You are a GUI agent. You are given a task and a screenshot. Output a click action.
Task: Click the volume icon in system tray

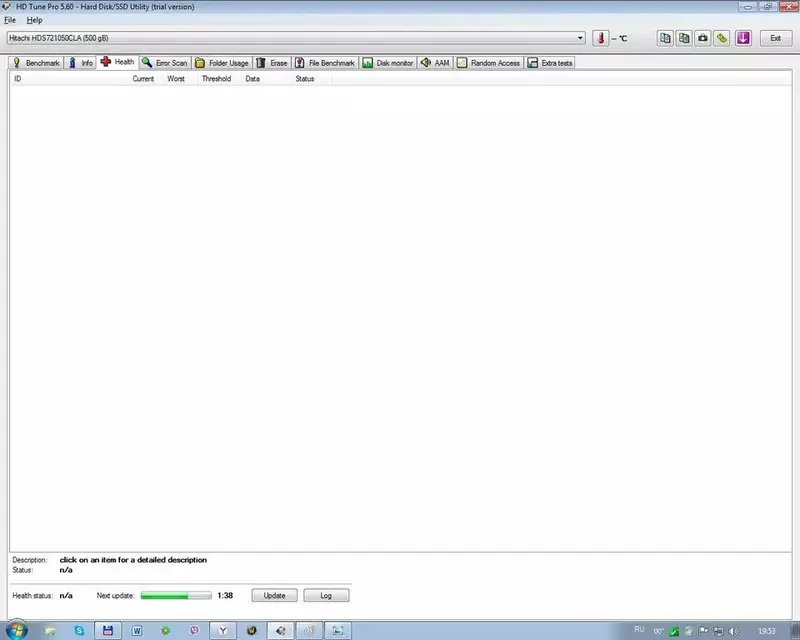pos(733,631)
